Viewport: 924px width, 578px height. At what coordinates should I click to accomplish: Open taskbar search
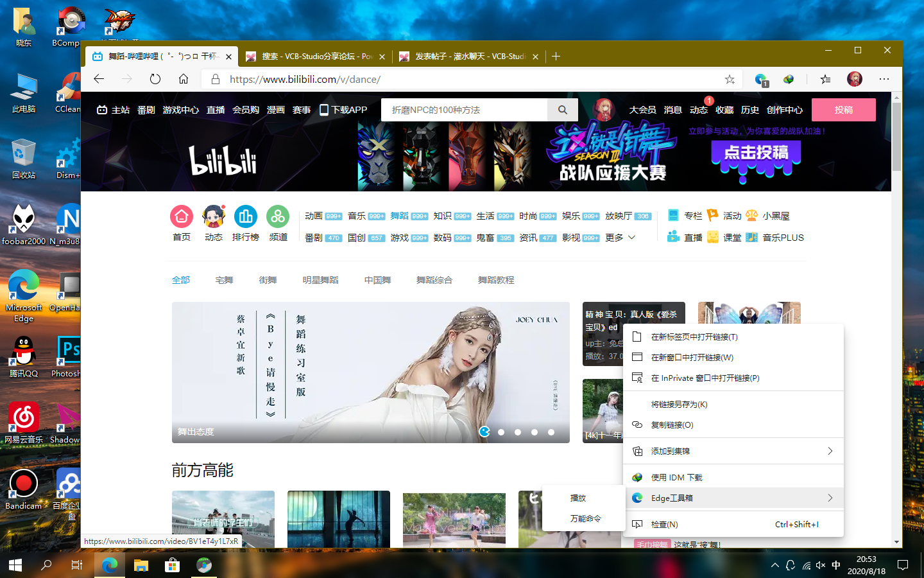pos(46,565)
